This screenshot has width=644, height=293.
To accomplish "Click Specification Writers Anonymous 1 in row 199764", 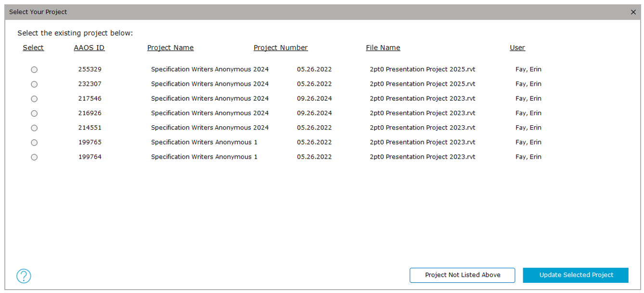I will click(204, 157).
